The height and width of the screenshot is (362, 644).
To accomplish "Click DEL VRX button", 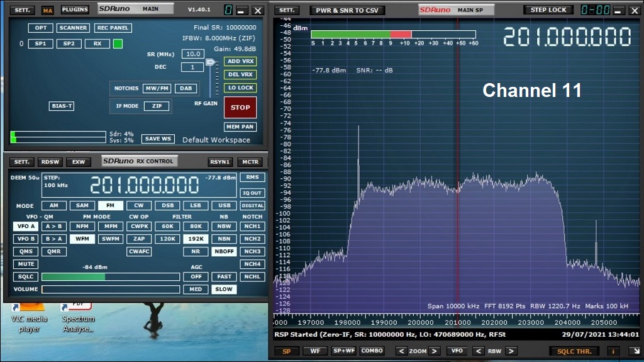I will coord(241,74).
